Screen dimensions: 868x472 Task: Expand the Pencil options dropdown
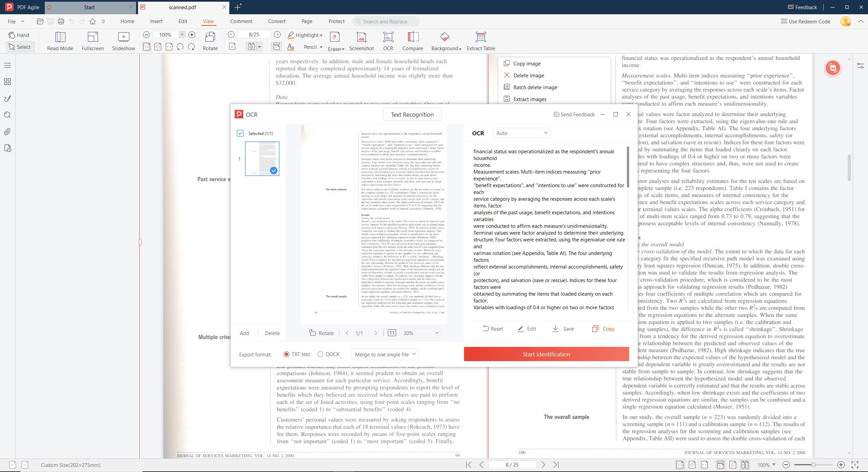(321, 47)
